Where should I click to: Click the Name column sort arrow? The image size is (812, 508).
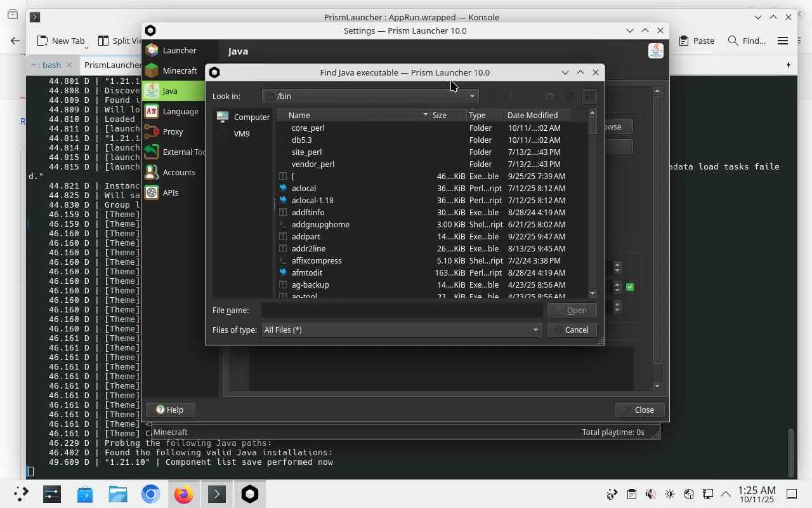(425, 115)
